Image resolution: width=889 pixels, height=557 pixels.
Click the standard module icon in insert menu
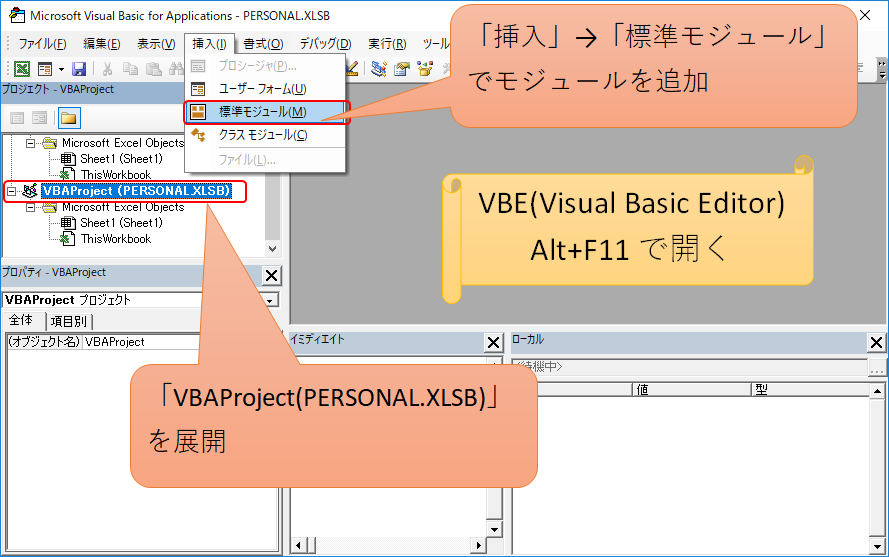pos(198,112)
